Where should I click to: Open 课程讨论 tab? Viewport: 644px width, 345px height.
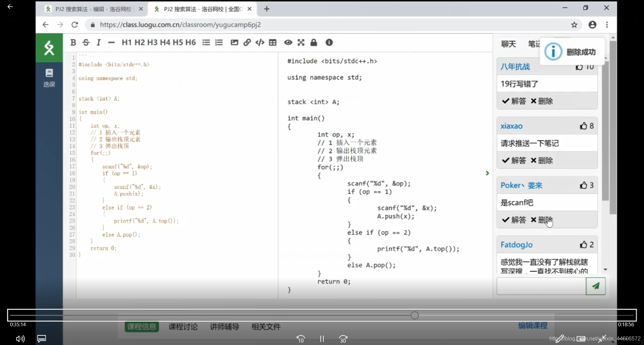click(183, 327)
